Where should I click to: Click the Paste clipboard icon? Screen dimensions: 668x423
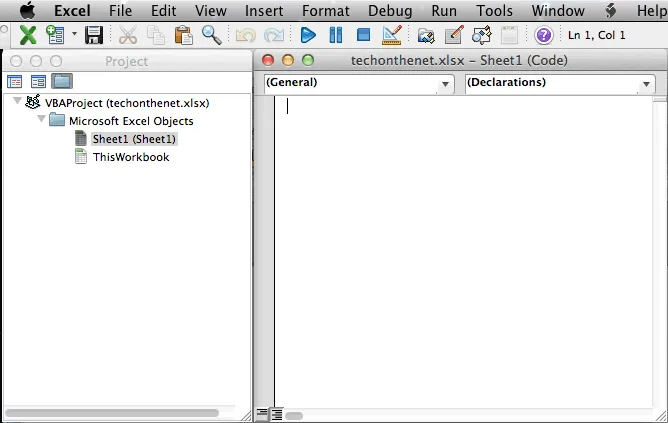point(184,35)
